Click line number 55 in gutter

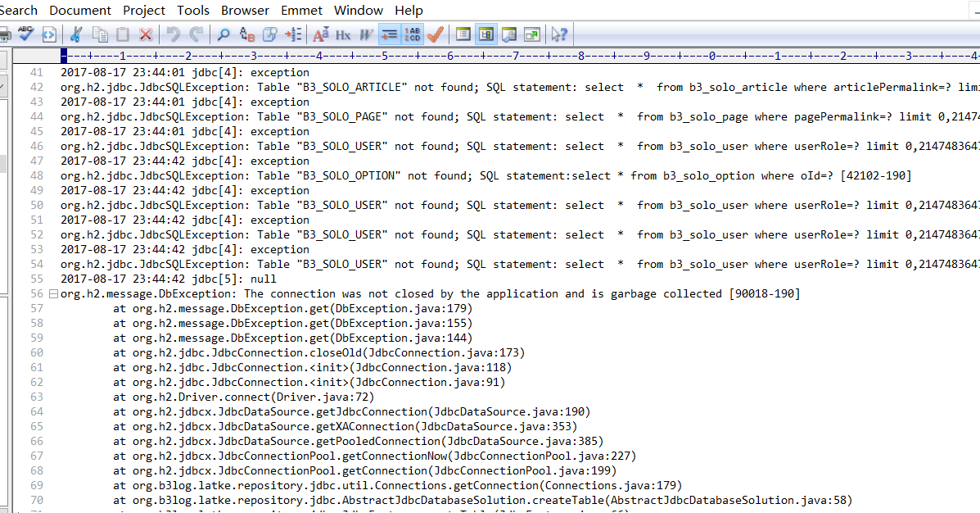point(37,279)
